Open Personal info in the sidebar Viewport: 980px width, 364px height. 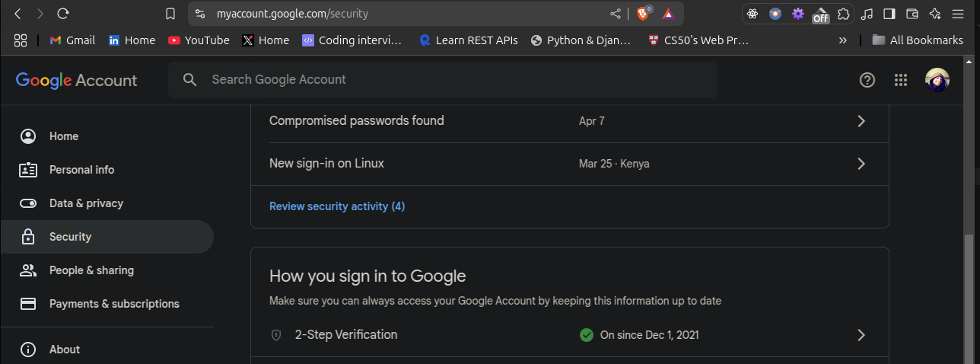[x=107, y=170]
